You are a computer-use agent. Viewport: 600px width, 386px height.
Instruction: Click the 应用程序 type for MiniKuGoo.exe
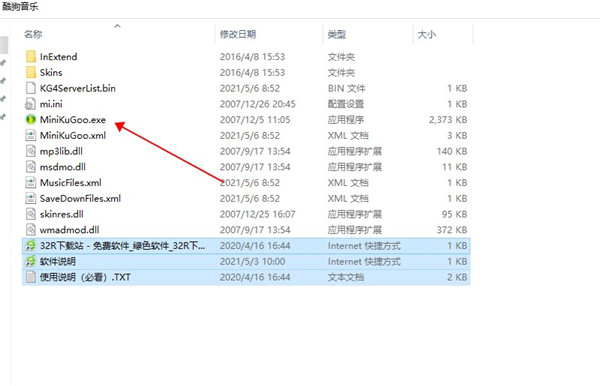click(346, 120)
